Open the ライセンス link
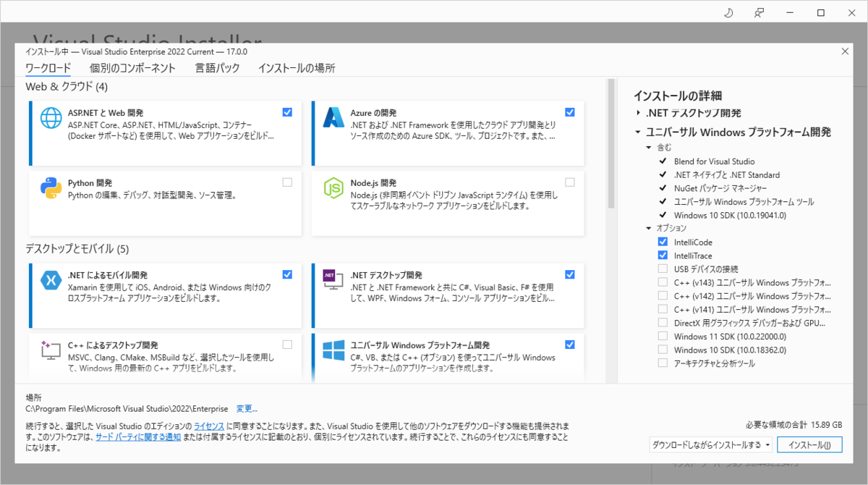868x485 pixels. click(209, 426)
